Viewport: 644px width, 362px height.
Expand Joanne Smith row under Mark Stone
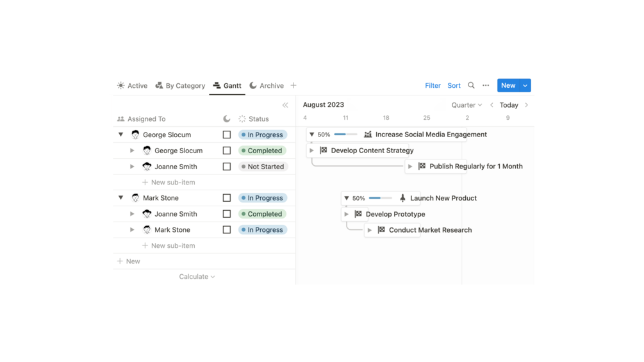(132, 214)
